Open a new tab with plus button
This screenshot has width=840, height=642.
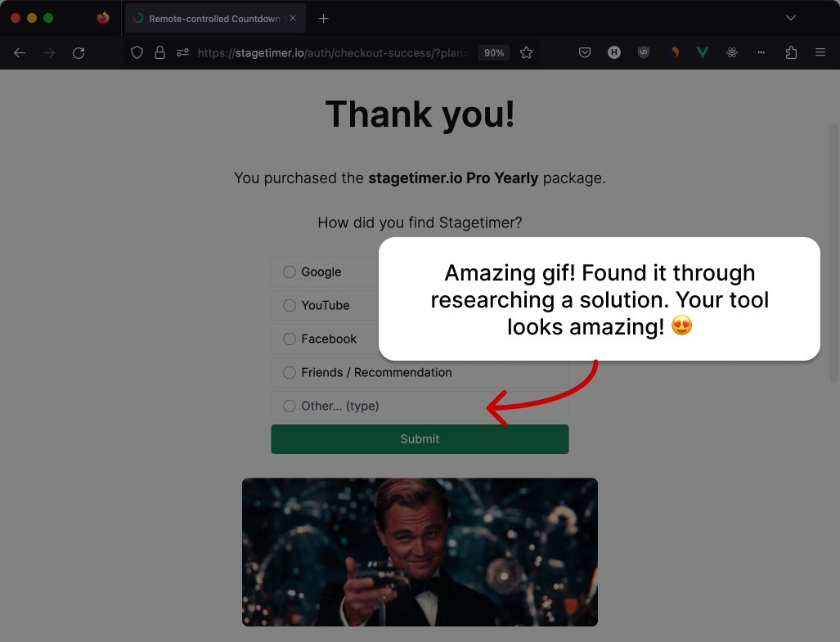point(324,18)
